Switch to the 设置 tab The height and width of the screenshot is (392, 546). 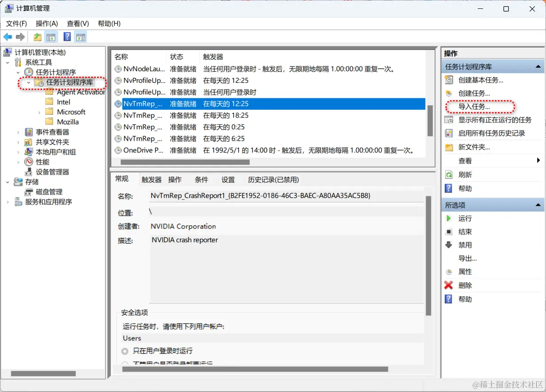(x=228, y=179)
